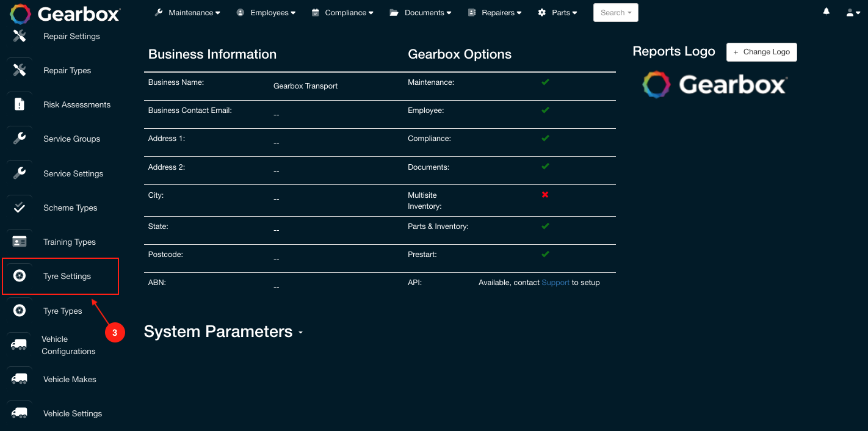
Task: Click the Risk Assessments document icon
Action: (20, 104)
